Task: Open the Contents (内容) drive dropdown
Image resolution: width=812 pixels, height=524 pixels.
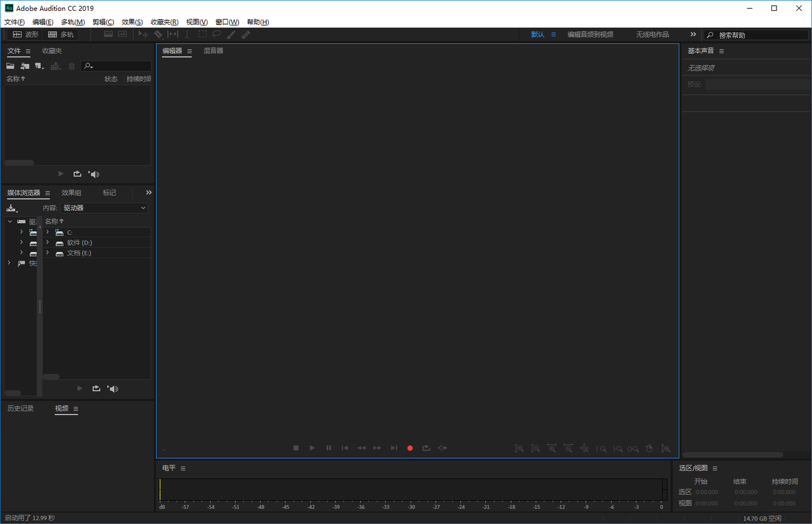Action: 104,208
